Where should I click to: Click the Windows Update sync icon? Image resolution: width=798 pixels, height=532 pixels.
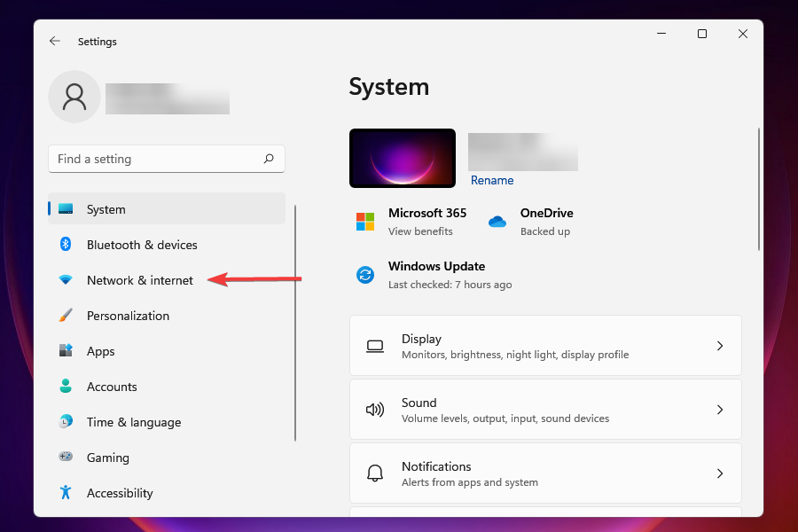click(x=365, y=275)
